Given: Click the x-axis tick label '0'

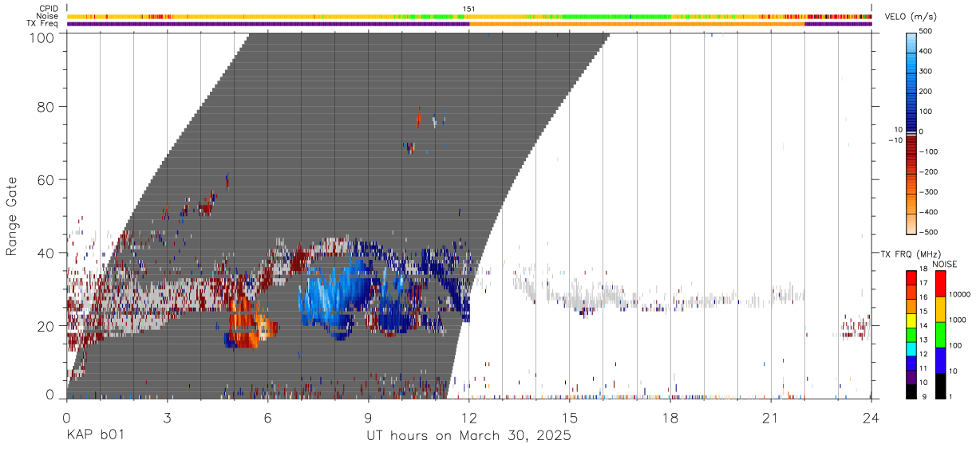Looking at the screenshot, I should [x=66, y=419].
